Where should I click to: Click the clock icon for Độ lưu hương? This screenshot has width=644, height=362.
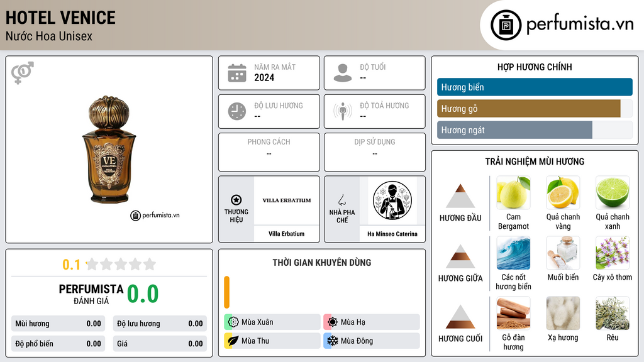point(237,111)
